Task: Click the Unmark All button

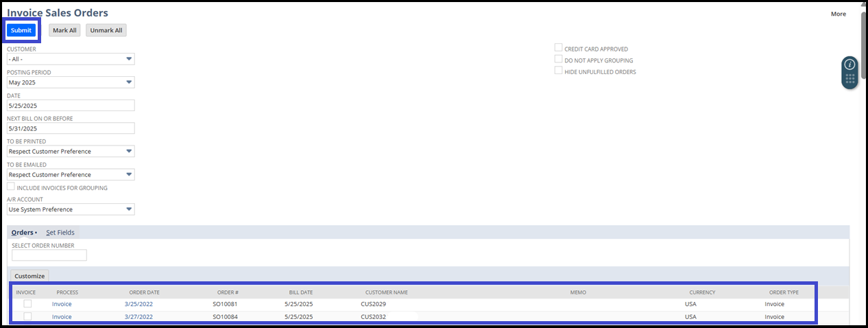Action: pyautogui.click(x=106, y=30)
